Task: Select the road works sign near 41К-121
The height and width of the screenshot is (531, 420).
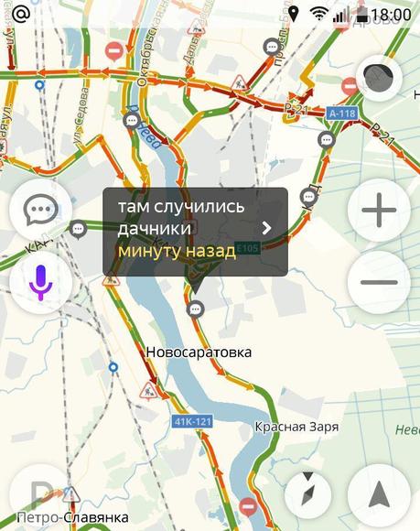Action: 148,391
